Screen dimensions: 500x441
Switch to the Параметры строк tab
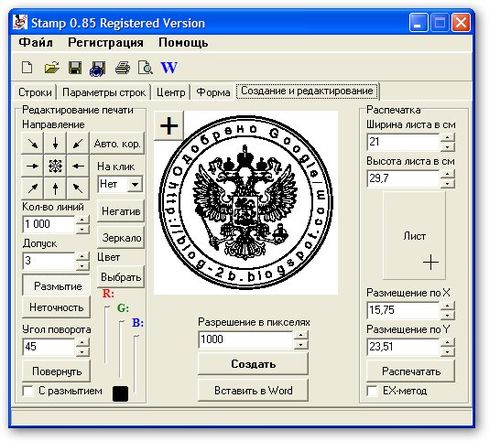pyautogui.click(x=104, y=92)
